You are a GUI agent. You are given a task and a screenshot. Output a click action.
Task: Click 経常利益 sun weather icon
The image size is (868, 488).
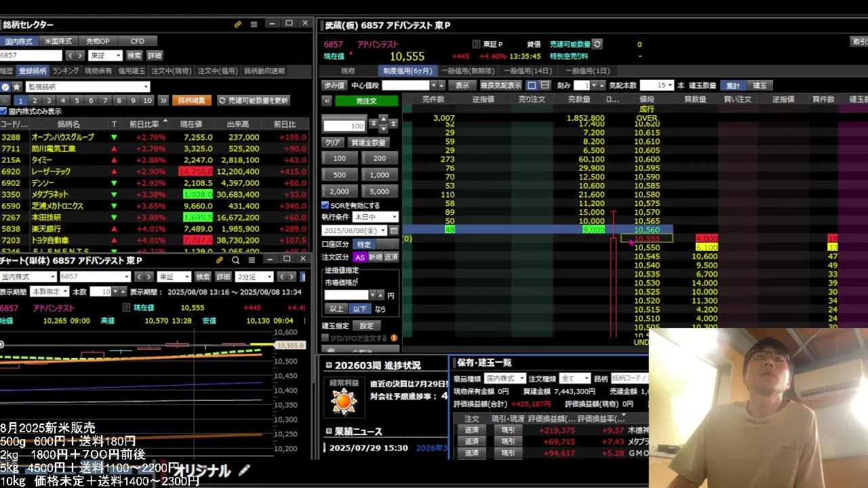344,401
